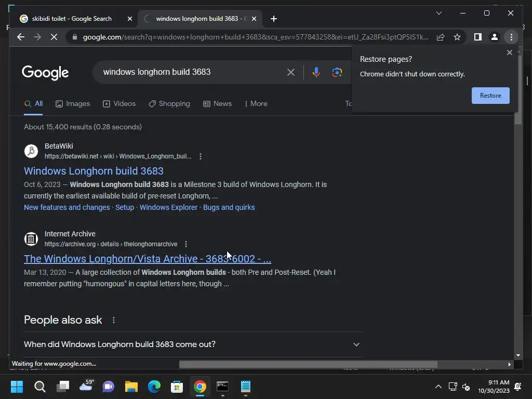Open Windows Longhorn build 3683 result
The image size is (532, 399).
[x=94, y=170]
